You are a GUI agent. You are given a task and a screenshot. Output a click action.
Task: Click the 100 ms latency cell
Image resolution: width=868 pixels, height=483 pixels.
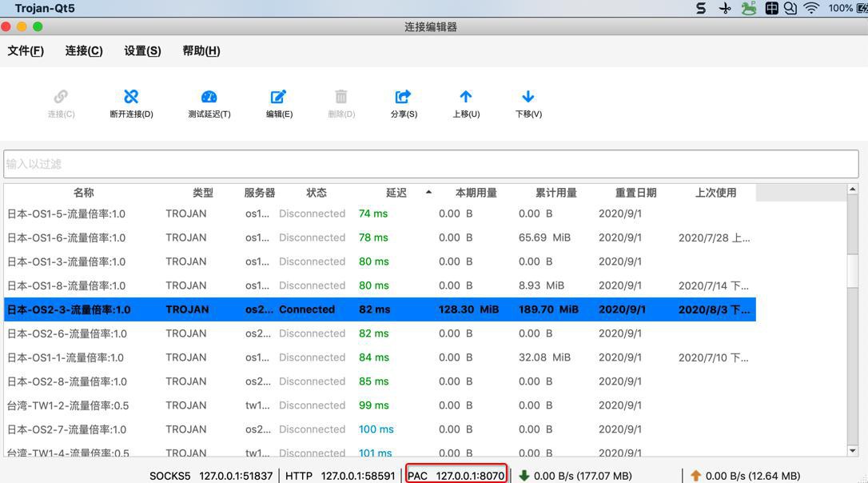pyautogui.click(x=376, y=429)
